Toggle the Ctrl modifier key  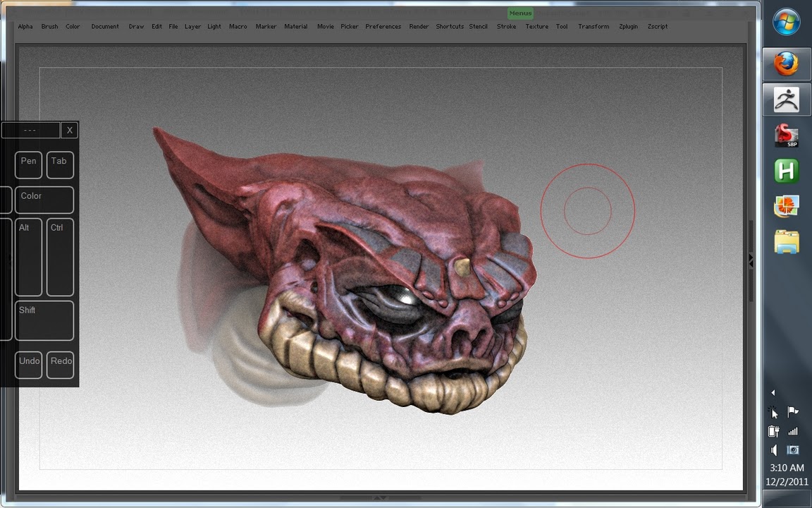click(60, 257)
